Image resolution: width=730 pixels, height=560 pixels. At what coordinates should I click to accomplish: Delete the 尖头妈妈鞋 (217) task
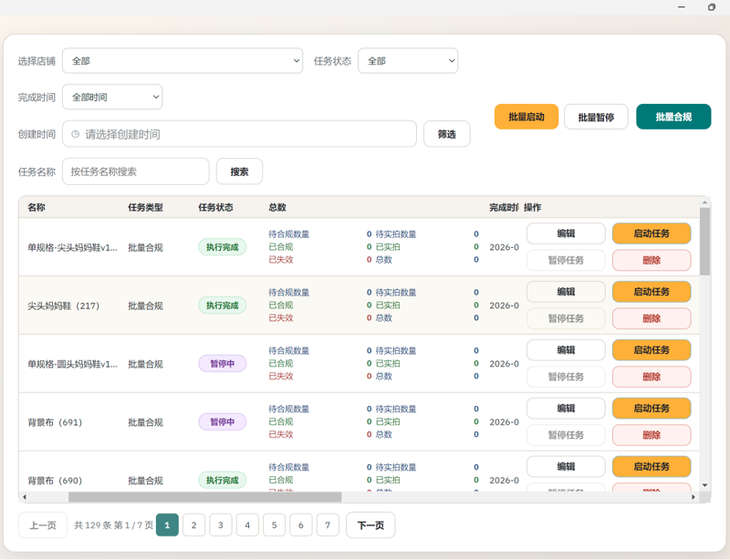pyautogui.click(x=652, y=318)
